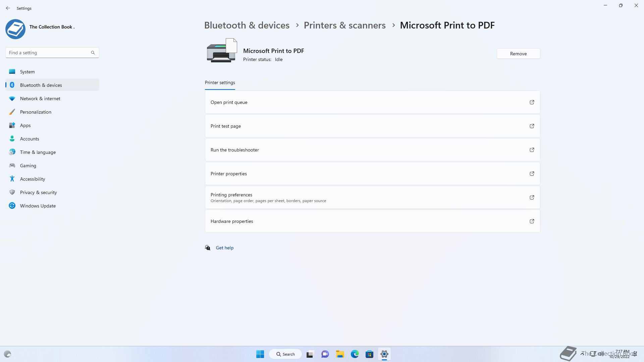This screenshot has width=644, height=362.
Task: Click the printer device image
Action: pyautogui.click(x=222, y=50)
